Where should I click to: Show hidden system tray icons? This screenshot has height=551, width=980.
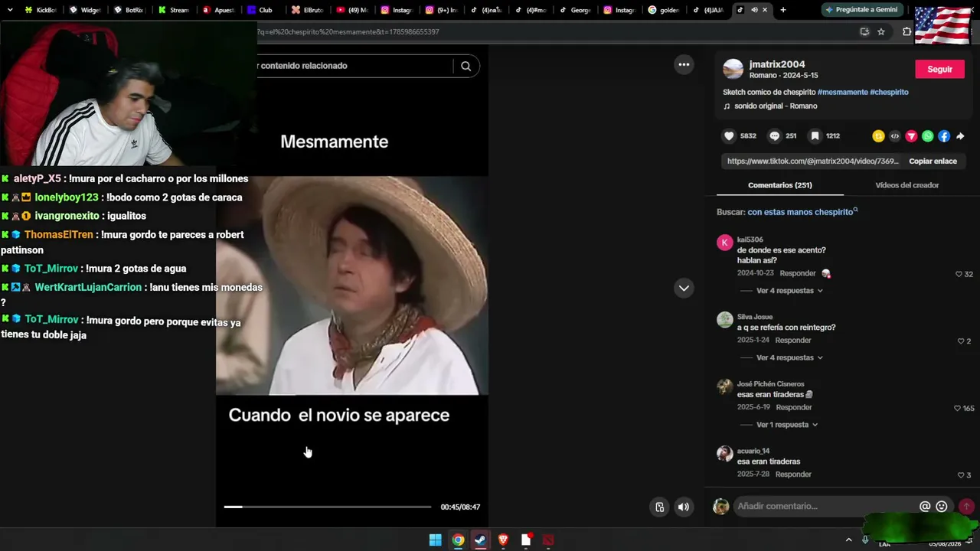point(848,540)
